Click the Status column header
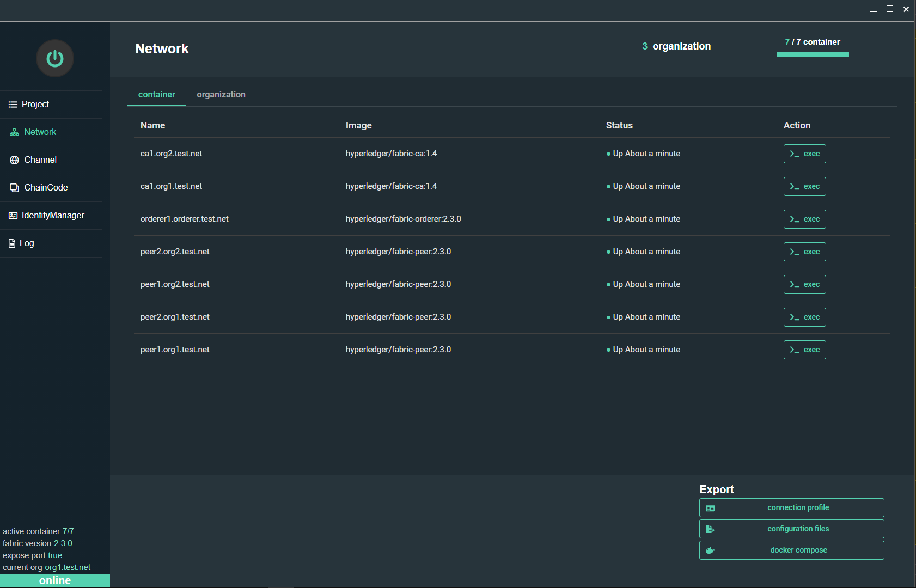Viewport: 916px width, 588px height. [x=619, y=125]
